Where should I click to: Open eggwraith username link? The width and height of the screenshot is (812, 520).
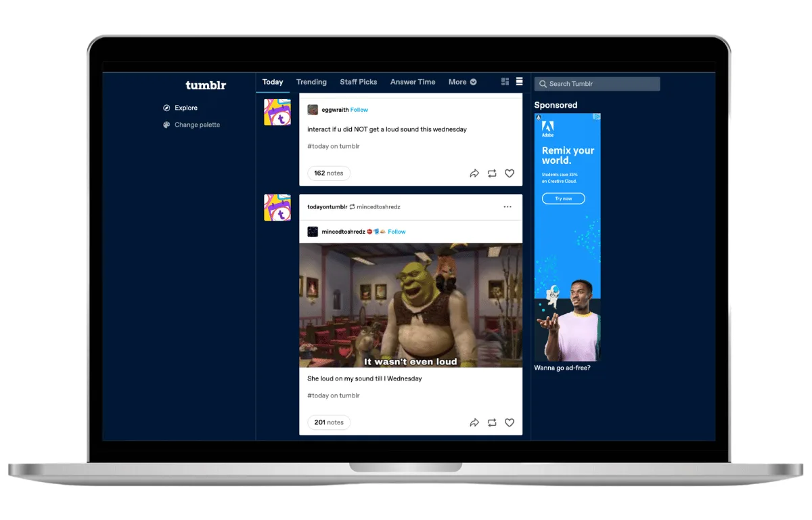pos(335,110)
